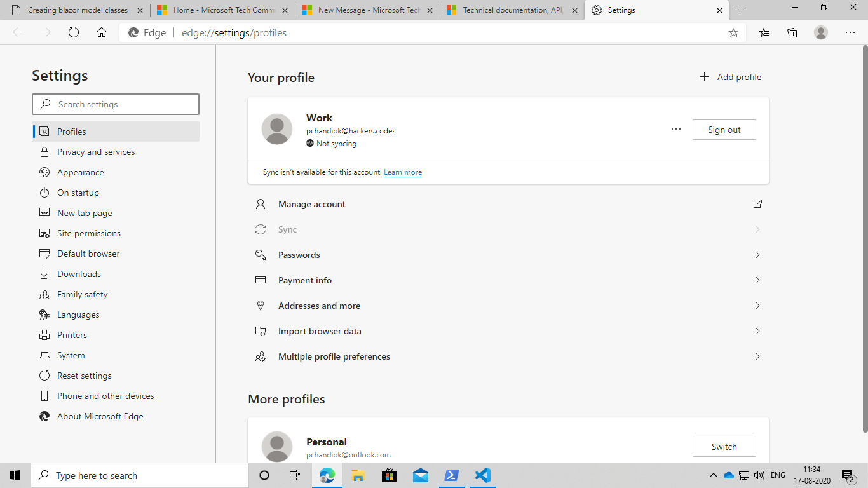This screenshot has width=868, height=488.
Task: Open Privacy and services settings
Action: click(x=116, y=152)
